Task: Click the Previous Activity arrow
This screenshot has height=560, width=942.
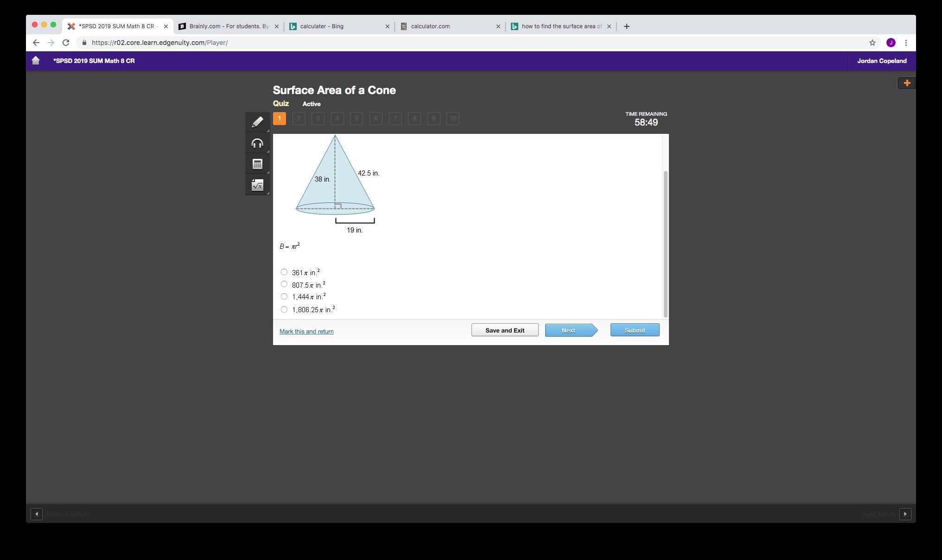Action: (x=37, y=514)
